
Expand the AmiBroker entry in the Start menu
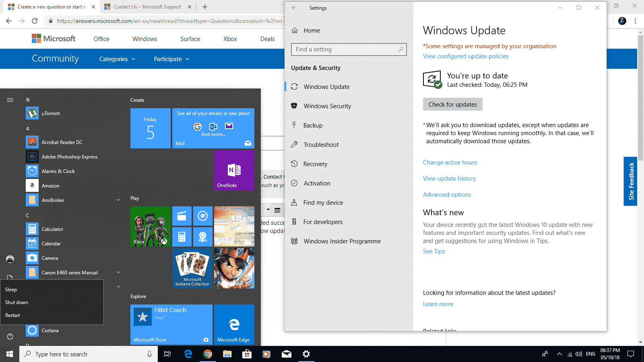pos(118,200)
